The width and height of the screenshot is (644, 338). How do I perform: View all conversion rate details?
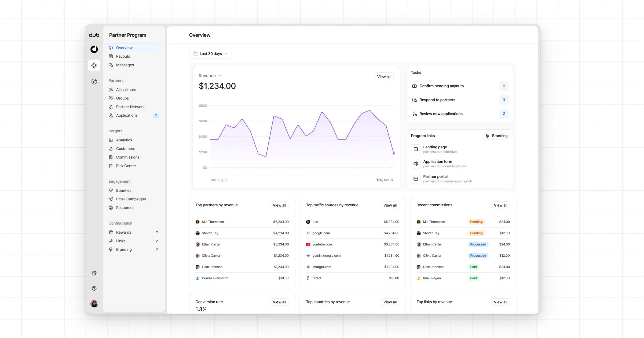tap(279, 302)
